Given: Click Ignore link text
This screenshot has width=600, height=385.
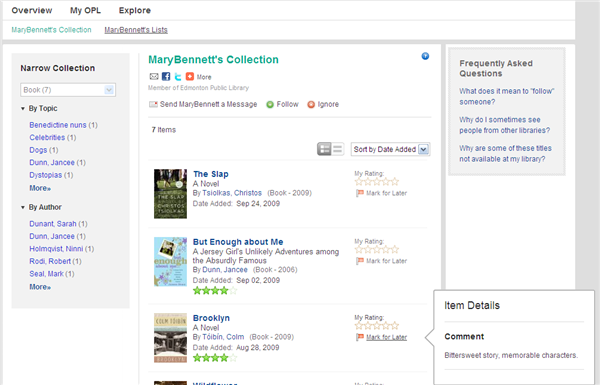Looking at the screenshot, I should tap(328, 104).
